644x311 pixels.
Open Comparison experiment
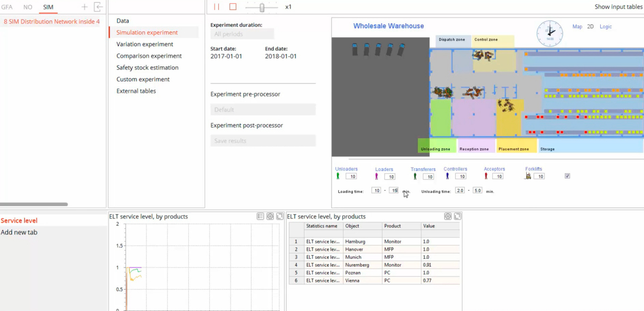pos(149,56)
